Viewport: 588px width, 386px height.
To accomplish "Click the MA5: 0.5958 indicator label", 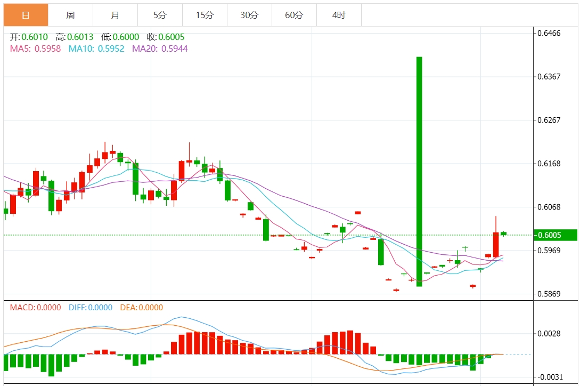I will (x=35, y=49).
